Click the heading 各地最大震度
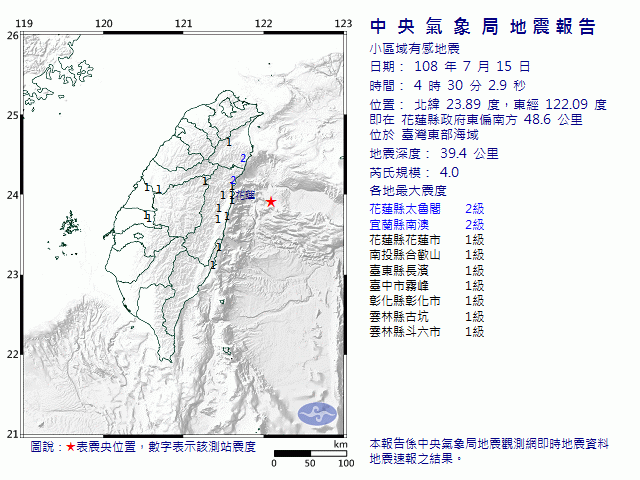 (408, 191)
